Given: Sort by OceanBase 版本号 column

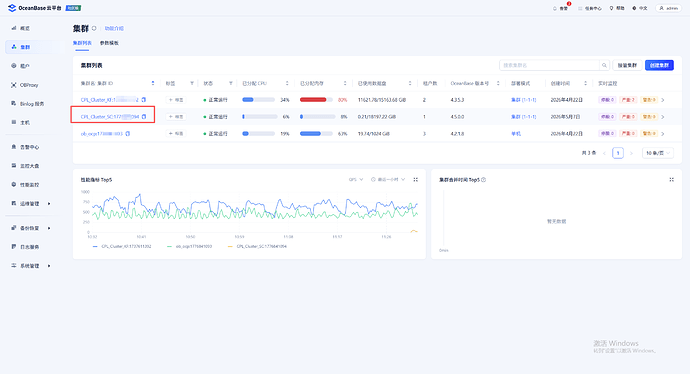Looking at the screenshot, I should [x=498, y=83].
